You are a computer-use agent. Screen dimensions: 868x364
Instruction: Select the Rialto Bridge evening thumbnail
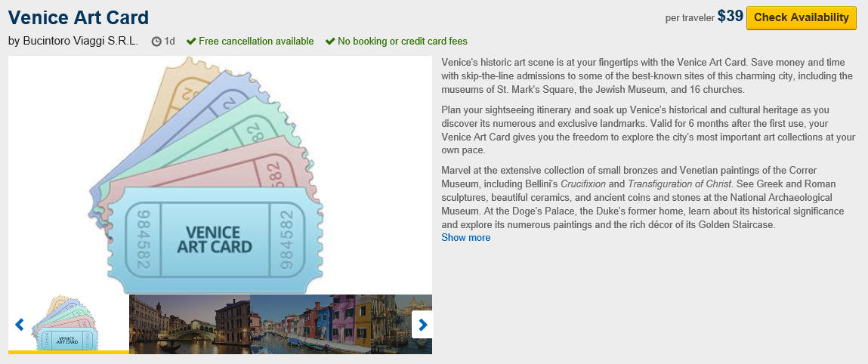click(190, 324)
